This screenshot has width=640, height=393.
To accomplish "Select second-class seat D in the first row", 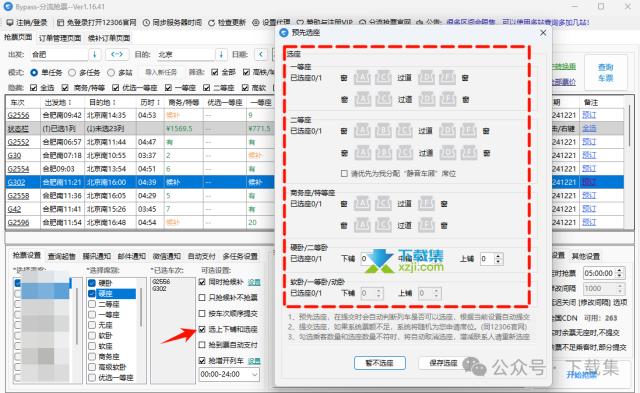I will tap(448, 131).
